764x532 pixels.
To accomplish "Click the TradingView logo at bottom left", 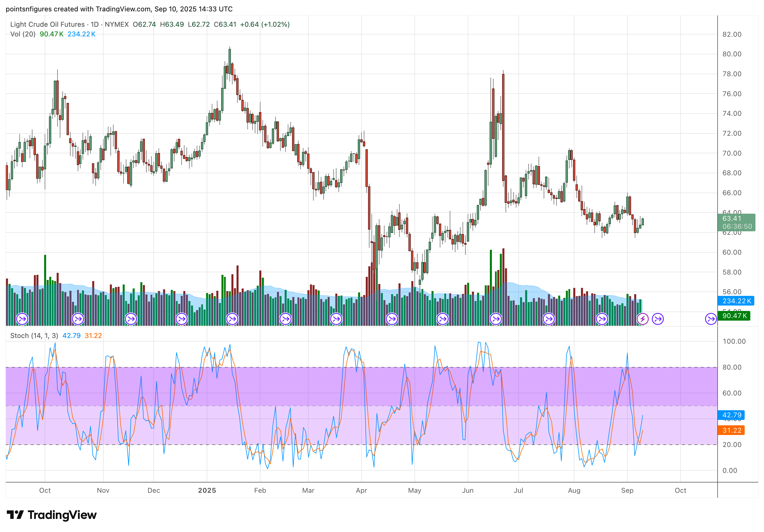I will pos(52,515).
